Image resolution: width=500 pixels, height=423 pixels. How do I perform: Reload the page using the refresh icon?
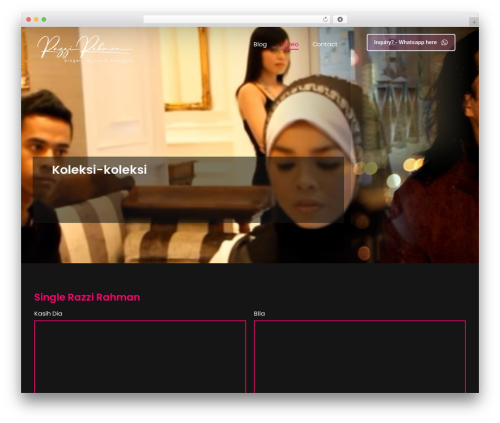tap(325, 20)
